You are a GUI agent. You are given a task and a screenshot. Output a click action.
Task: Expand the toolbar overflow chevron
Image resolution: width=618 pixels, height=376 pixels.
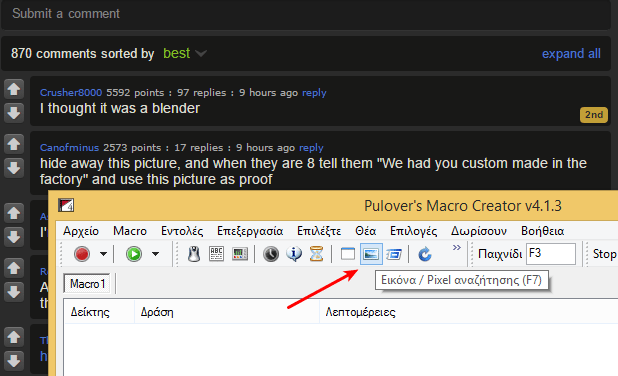[457, 248]
